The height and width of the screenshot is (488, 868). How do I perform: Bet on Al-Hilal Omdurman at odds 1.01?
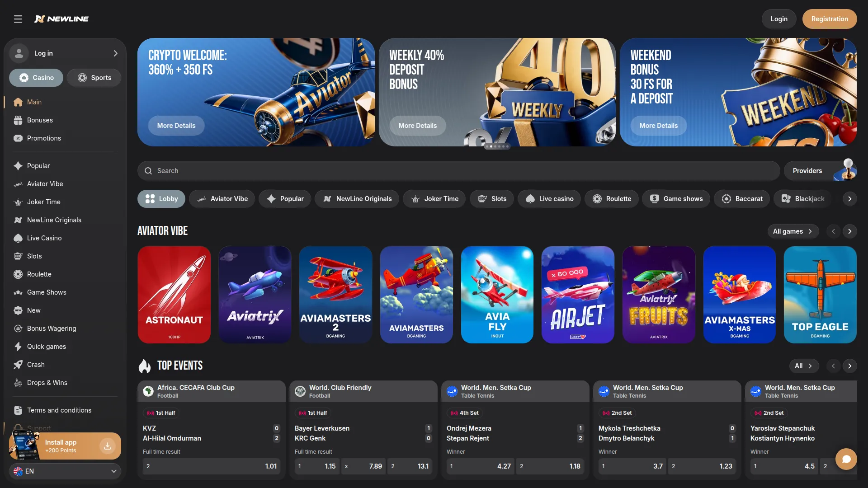(x=212, y=466)
